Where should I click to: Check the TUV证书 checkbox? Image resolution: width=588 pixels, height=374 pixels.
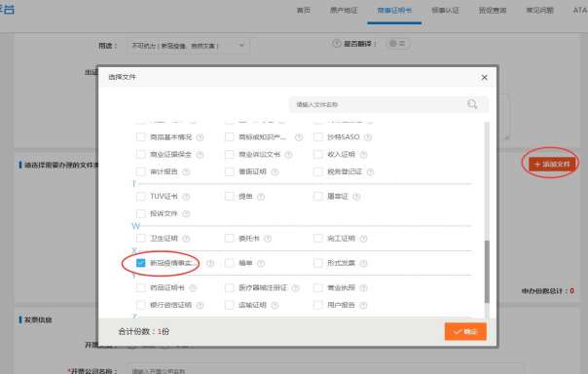pos(140,196)
